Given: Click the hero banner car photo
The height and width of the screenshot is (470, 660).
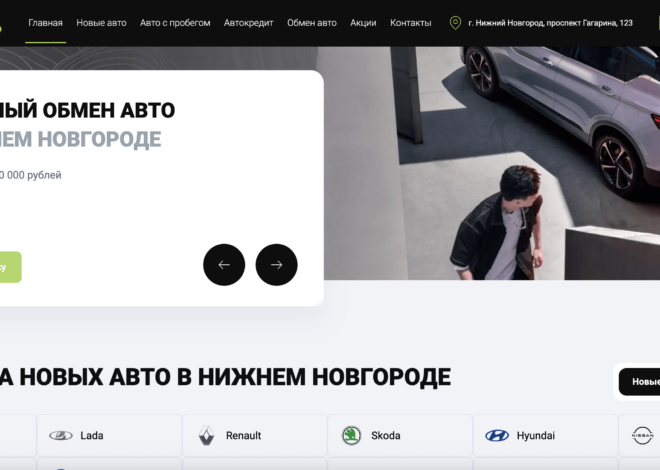Looking at the screenshot, I should point(492,163).
